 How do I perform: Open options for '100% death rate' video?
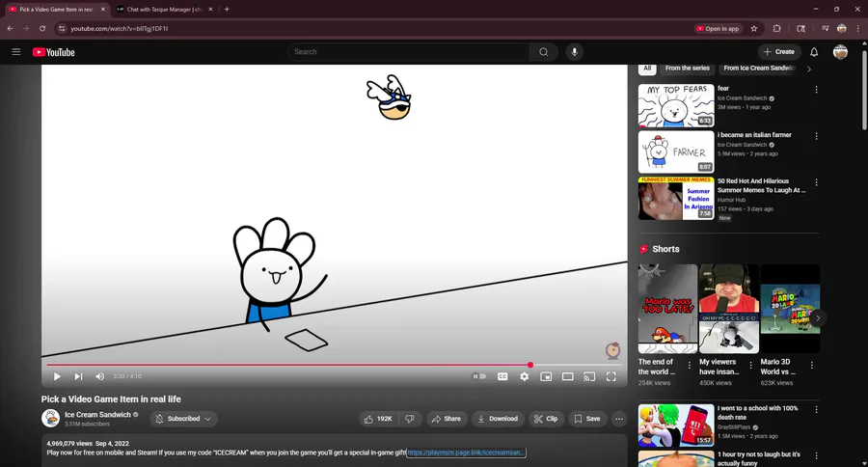816,409
